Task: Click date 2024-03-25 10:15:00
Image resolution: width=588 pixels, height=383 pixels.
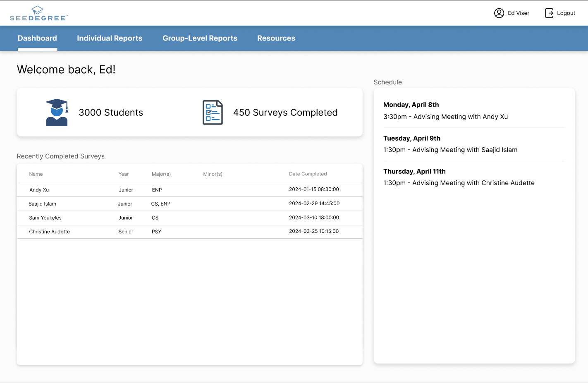Action: tap(314, 231)
